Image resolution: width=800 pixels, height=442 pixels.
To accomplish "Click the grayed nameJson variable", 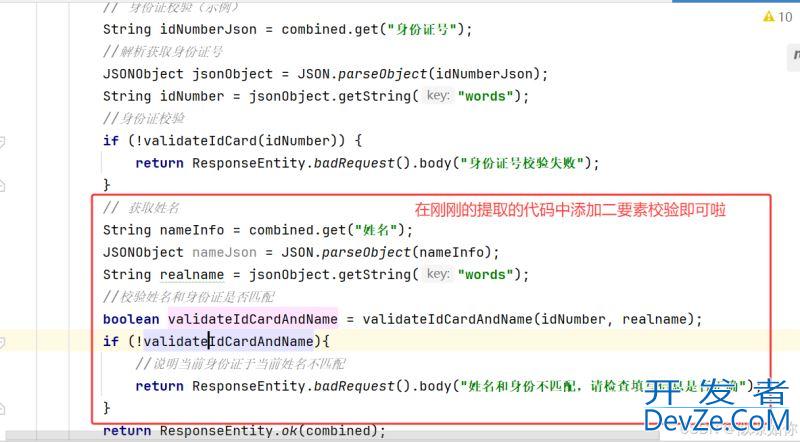I will coord(224,252).
